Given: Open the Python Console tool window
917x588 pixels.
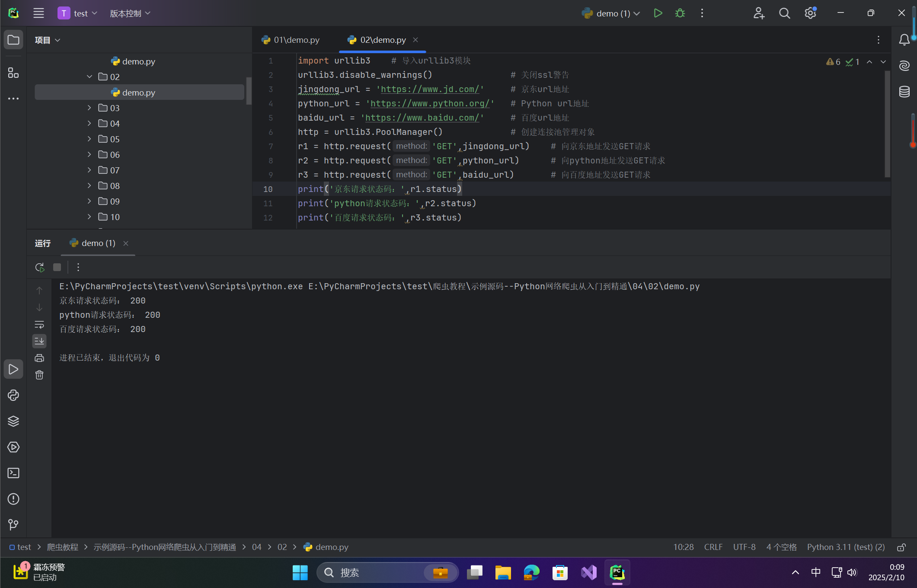Looking at the screenshot, I should click(13, 395).
